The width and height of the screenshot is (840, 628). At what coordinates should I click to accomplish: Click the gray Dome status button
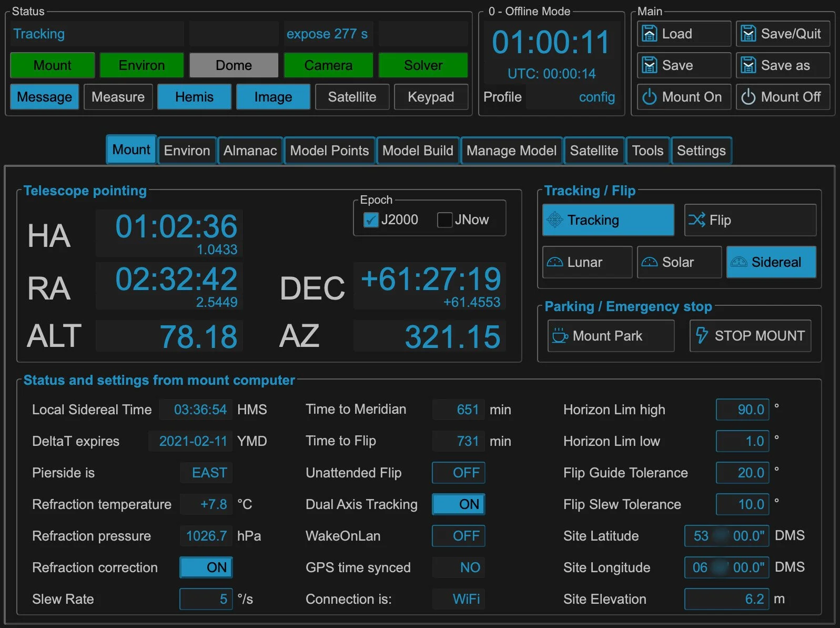[234, 65]
